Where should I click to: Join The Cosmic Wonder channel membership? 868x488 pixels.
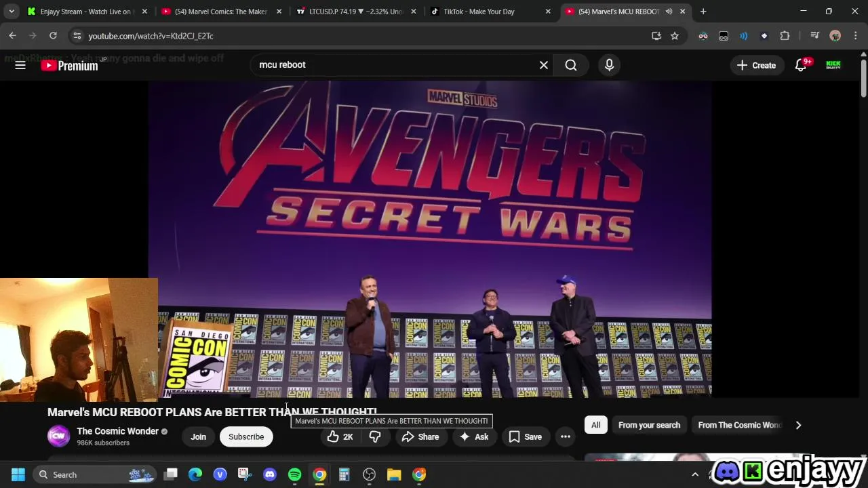[198, 437]
